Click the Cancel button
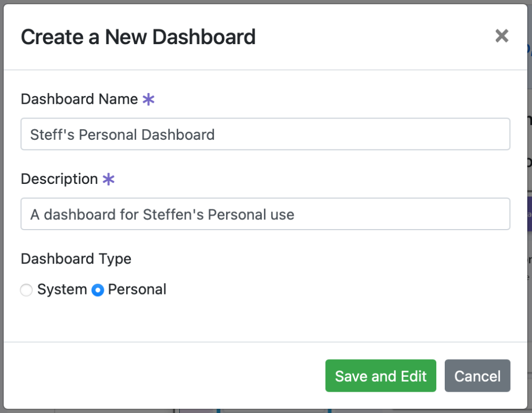532x413 pixels. click(x=477, y=376)
